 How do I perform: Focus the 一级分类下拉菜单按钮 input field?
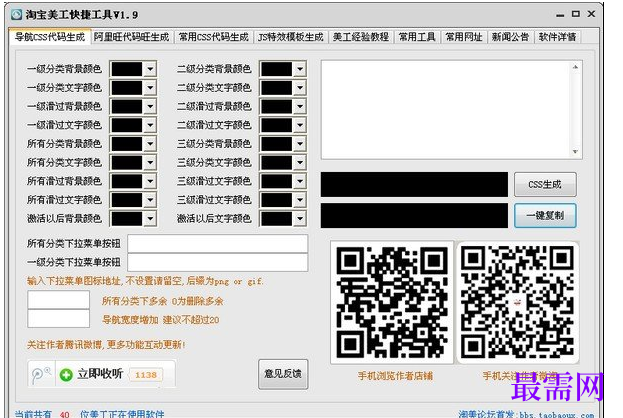(x=217, y=262)
